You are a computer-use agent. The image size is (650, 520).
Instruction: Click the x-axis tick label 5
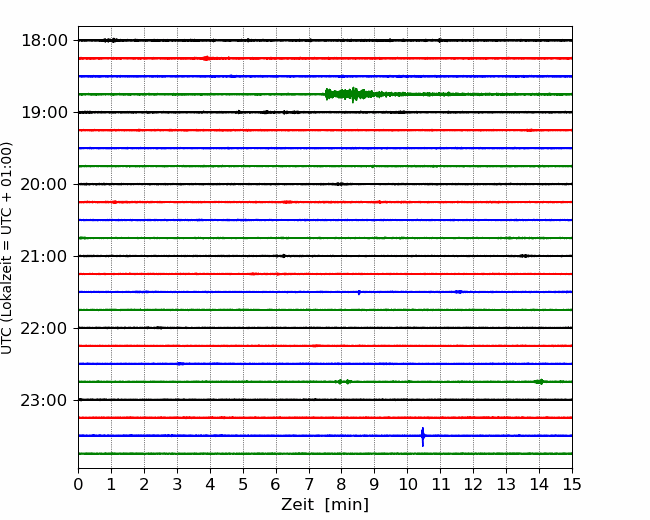coord(243,484)
